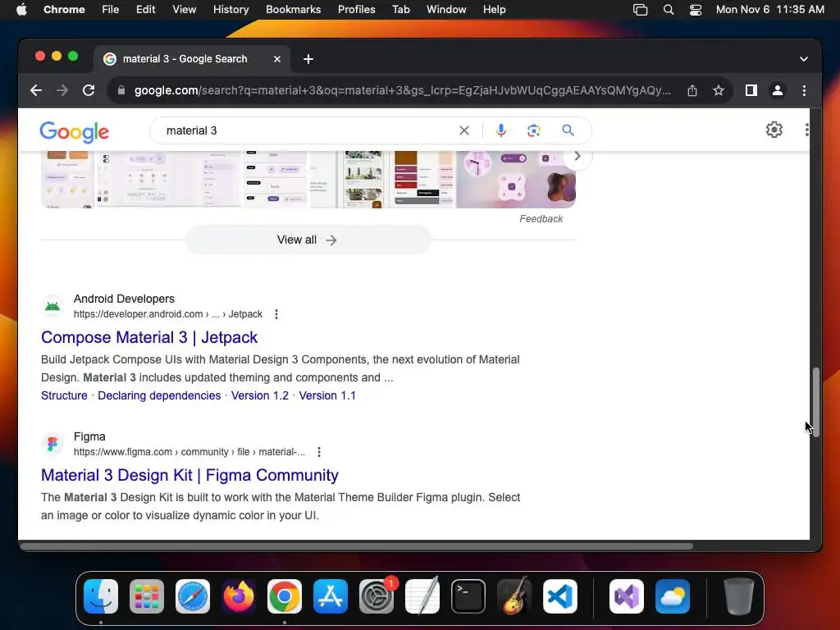
Task: Toggle the Chrome side panel
Action: click(751, 90)
